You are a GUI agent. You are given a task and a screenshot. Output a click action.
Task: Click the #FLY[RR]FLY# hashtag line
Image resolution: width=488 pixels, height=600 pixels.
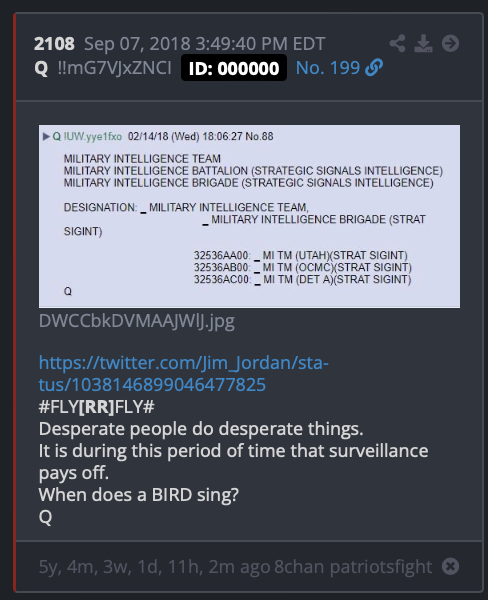tap(96, 406)
